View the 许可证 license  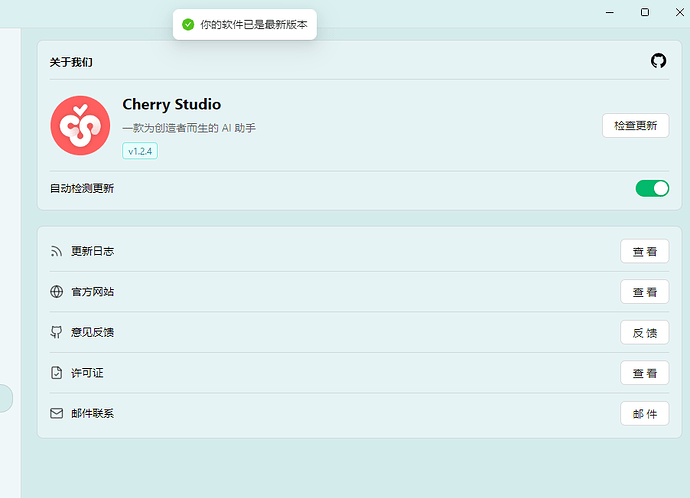pos(645,373)
